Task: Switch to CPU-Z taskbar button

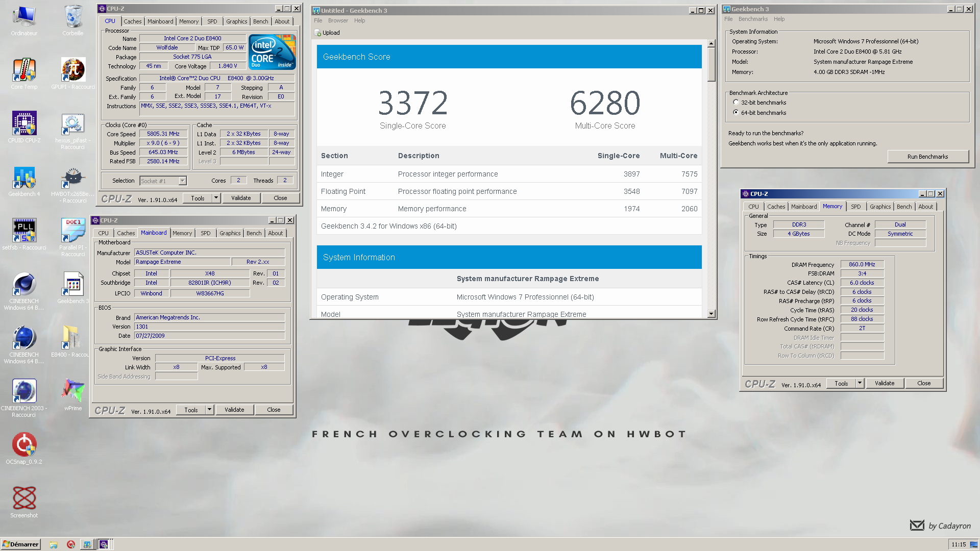Action: [104, 544]
